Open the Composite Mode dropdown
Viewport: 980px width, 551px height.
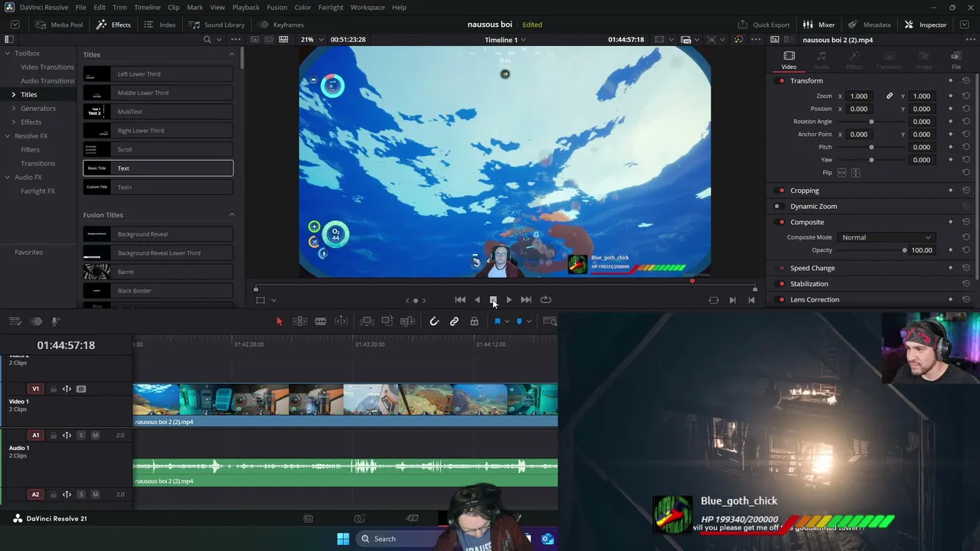[x=886, y=237]
